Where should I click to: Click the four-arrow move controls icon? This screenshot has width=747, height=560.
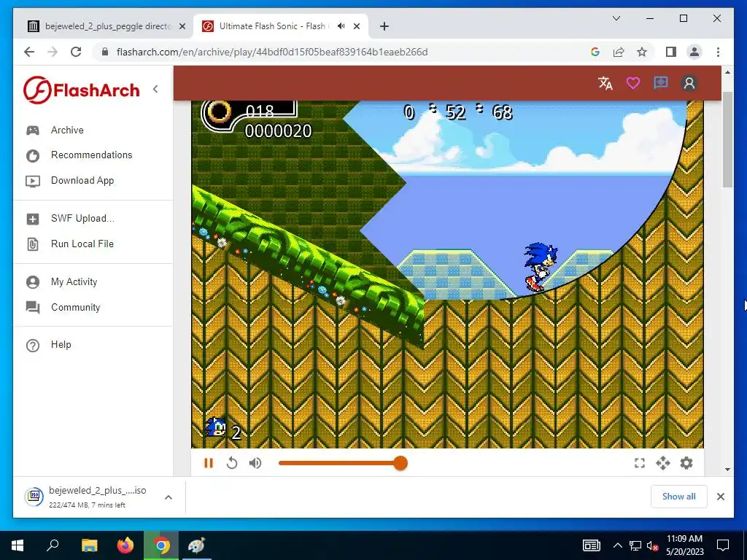(663, 463)
